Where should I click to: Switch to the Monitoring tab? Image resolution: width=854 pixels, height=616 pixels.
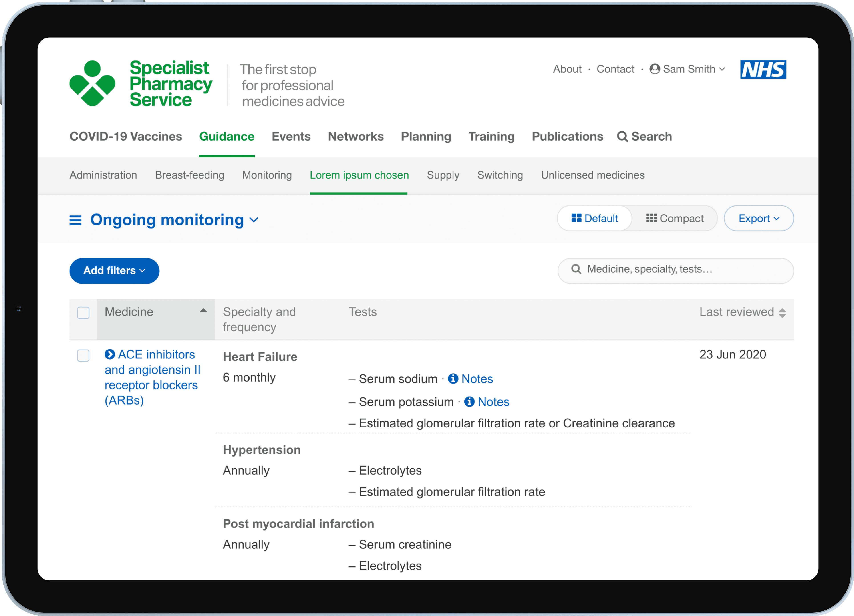click(x=267, y=175)
